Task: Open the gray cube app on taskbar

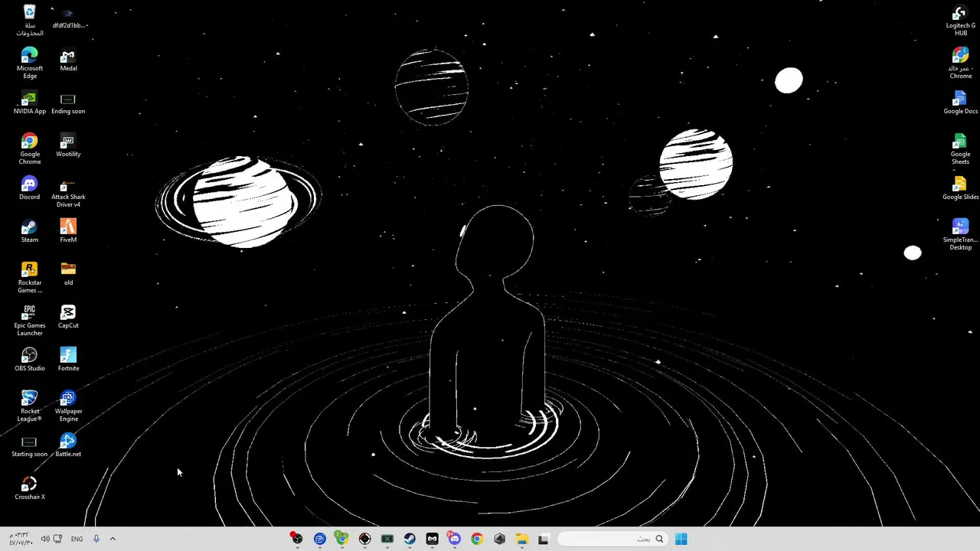Action: [x=499, y=539]
